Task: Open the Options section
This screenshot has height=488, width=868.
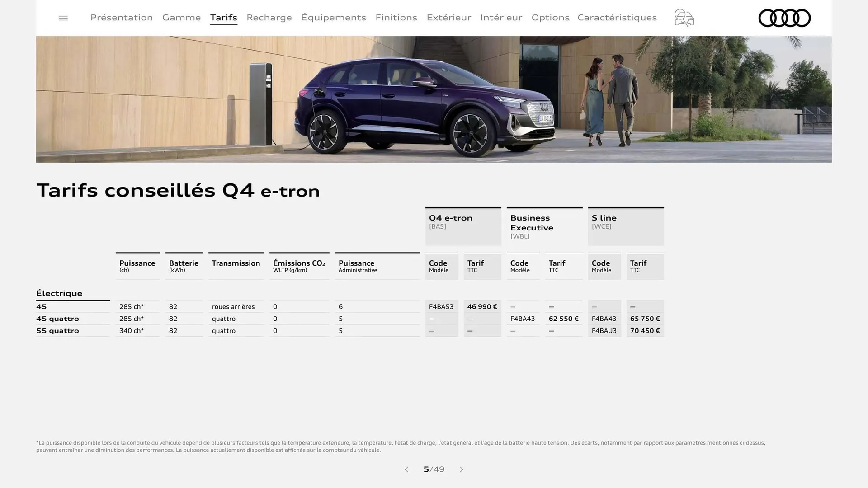Action: tap(550, 18)
